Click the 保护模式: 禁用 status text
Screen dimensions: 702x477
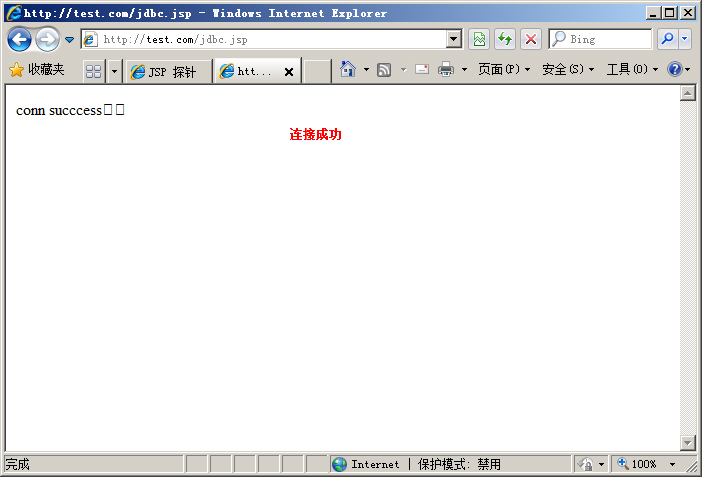tap(459, 464)
